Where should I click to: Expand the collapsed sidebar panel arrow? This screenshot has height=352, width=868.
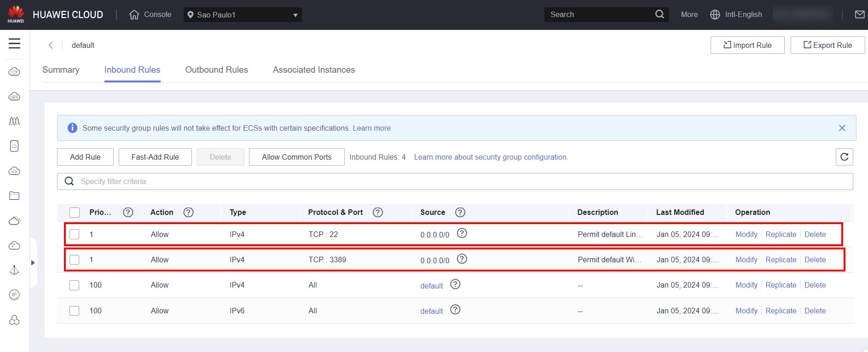33,263
